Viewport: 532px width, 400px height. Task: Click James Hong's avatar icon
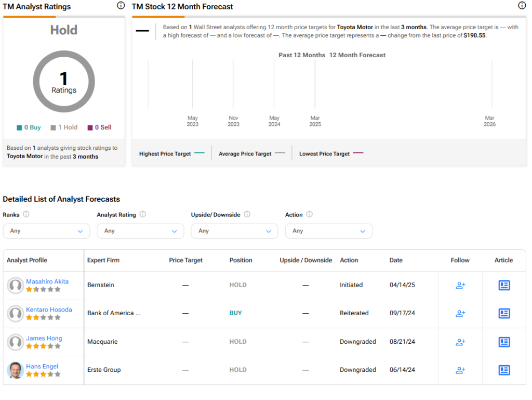tap(15, 342)
